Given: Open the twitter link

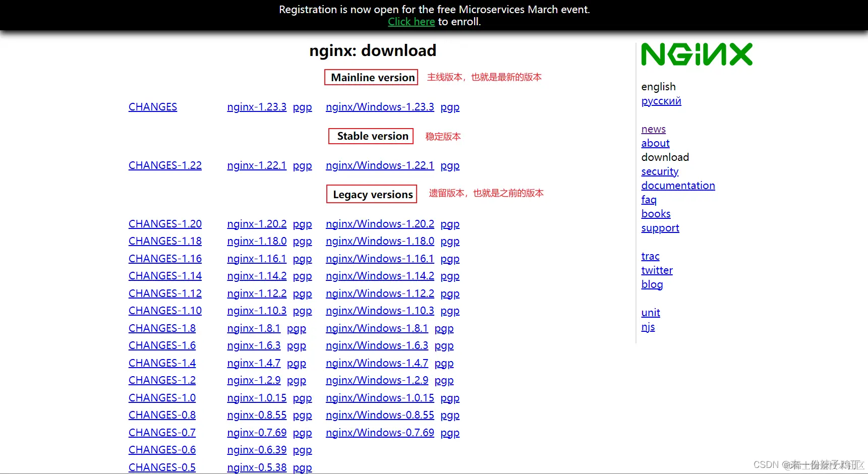Looking at the screenshot, I should (x=657, y=270).
